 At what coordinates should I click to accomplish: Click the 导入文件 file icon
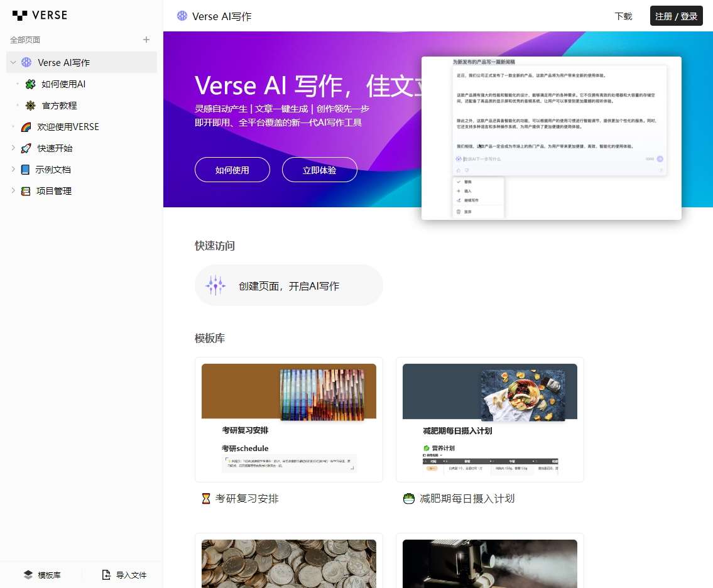click(106, 575)
